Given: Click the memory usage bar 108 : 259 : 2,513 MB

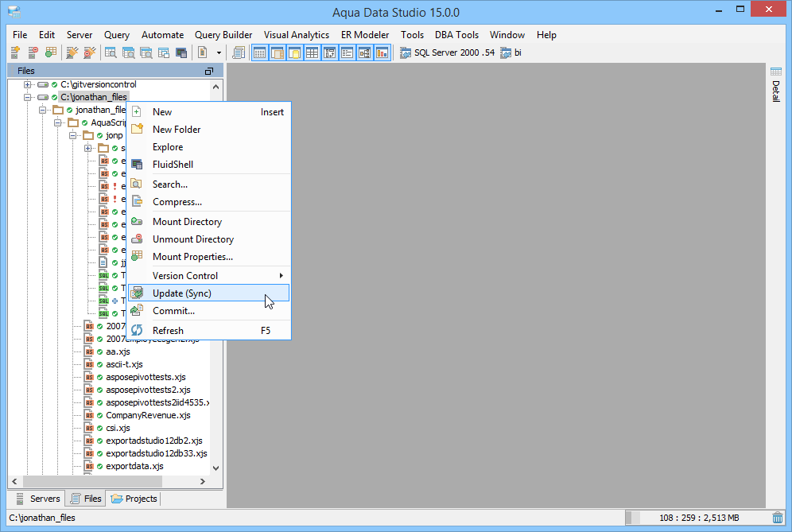Looking at the screenshot, I should pyautogui.click(x=697, y=518).
